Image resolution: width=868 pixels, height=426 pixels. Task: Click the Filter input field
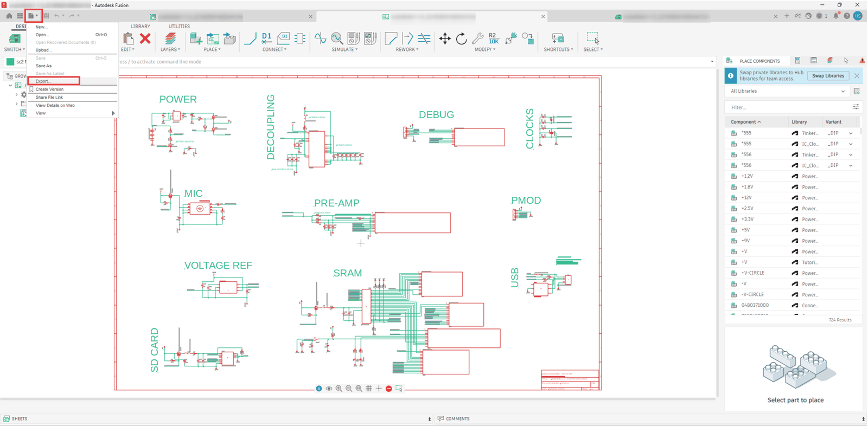coord(788,107)
